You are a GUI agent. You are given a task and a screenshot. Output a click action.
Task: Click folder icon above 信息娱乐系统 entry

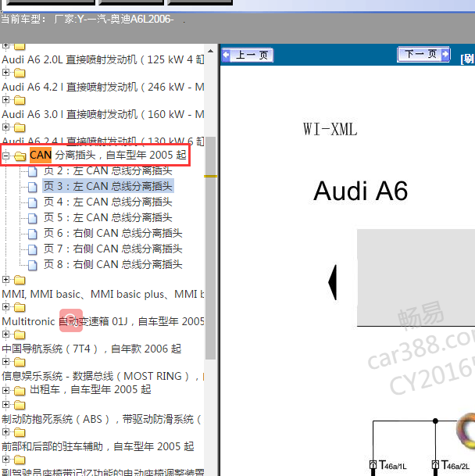point(20,362)
